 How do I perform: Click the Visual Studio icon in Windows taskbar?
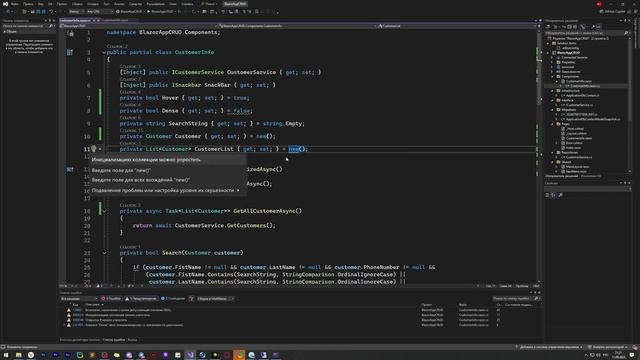click(x=190, y=355)
